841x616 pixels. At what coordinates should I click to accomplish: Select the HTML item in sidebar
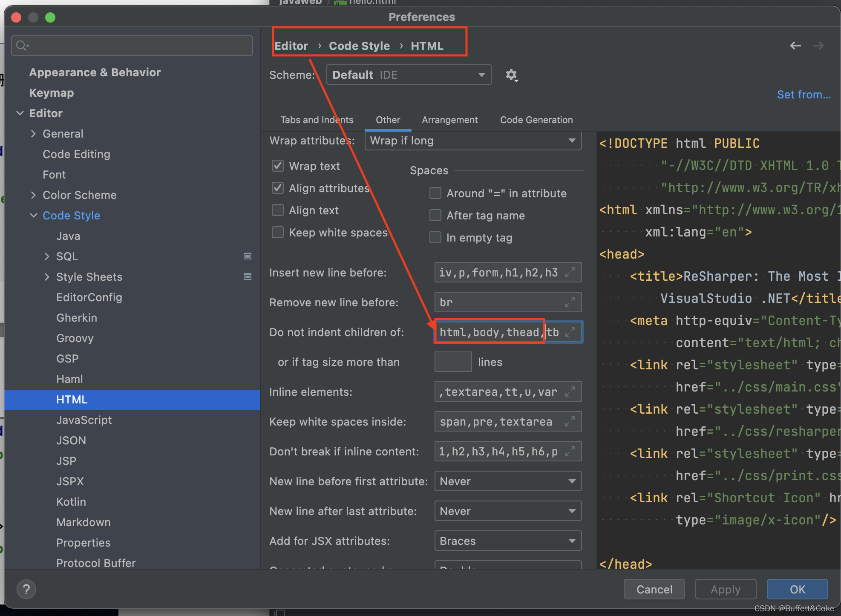pyautogui.click(x=132, y=400)
